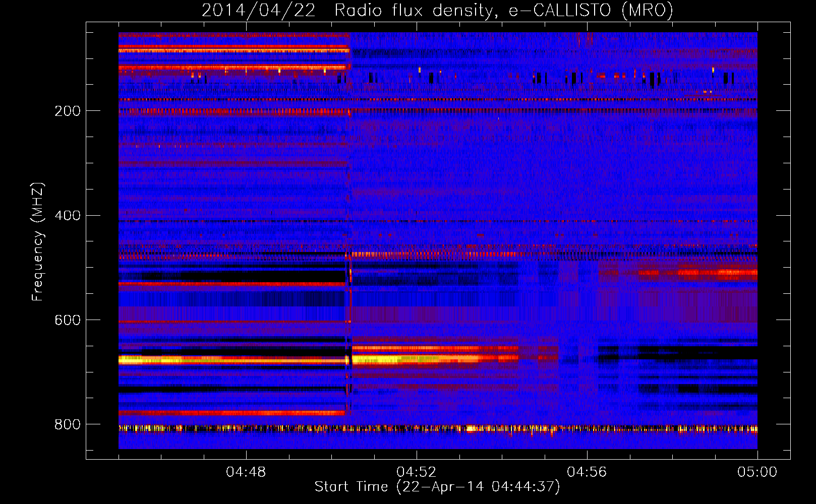Click the 04:48 time tick label

pos(246,472)
